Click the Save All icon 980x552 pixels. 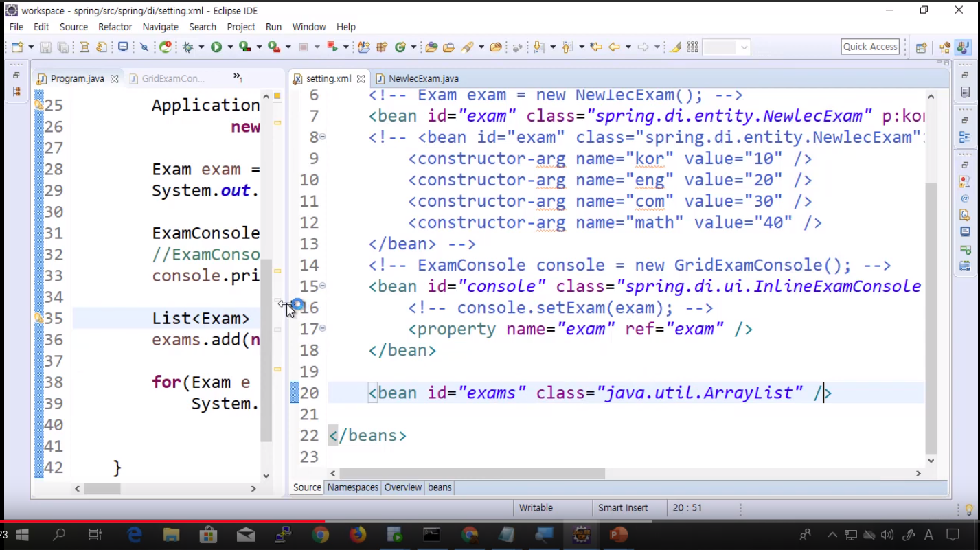(x=62, y=47)
